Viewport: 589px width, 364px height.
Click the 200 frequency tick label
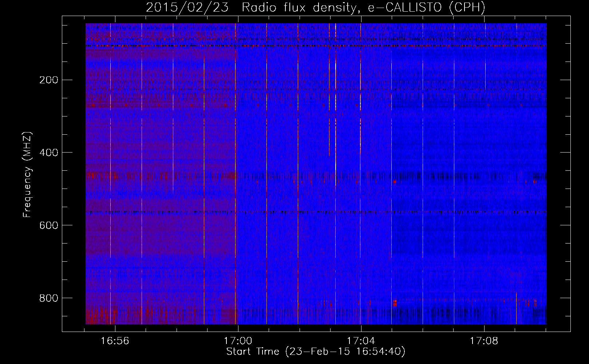tap(49, 80)
